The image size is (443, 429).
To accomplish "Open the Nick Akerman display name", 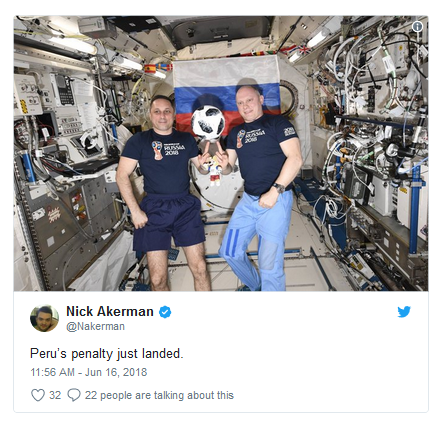I will [110, 312].
